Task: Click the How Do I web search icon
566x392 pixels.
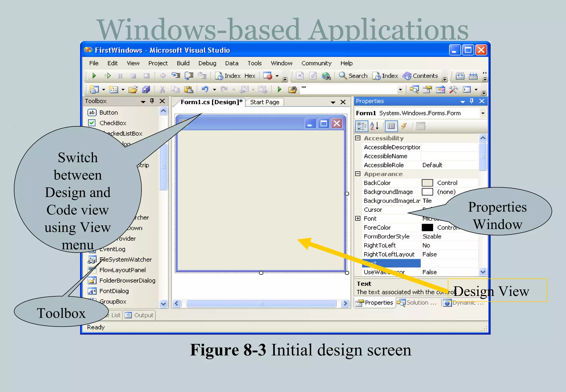Action: 326,75
